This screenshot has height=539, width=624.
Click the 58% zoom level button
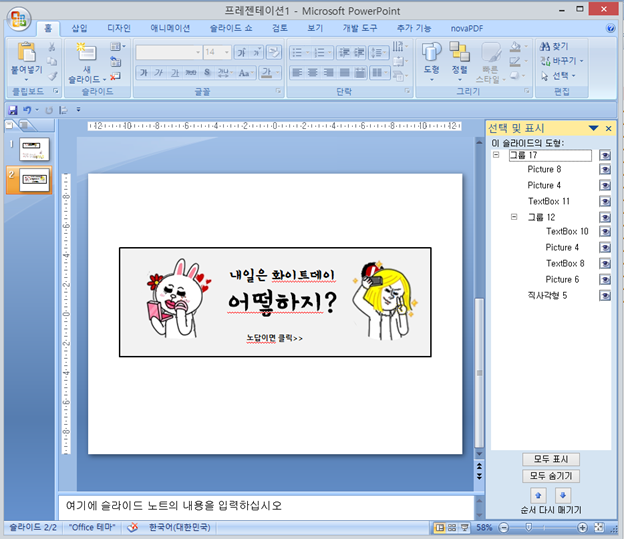coord(484,528)
